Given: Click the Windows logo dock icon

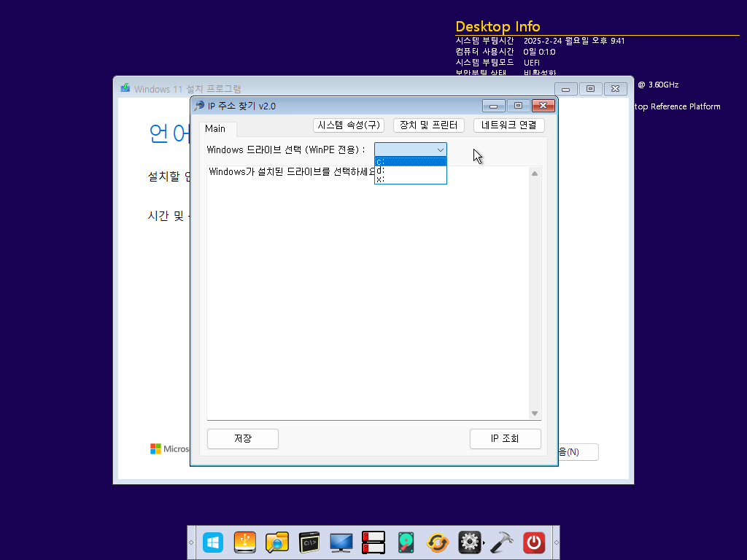Looking at the screenshot, I should tap(213, 542).
